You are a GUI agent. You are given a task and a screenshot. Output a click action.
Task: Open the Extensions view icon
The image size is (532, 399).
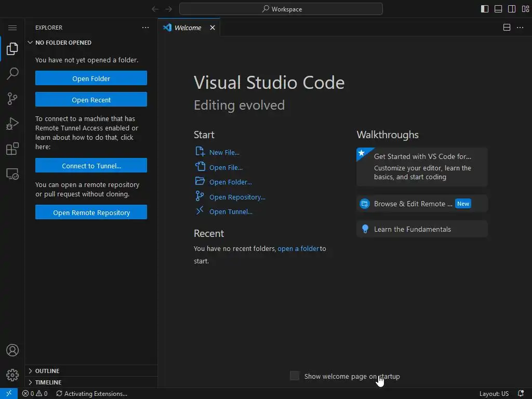pos(12,149)
